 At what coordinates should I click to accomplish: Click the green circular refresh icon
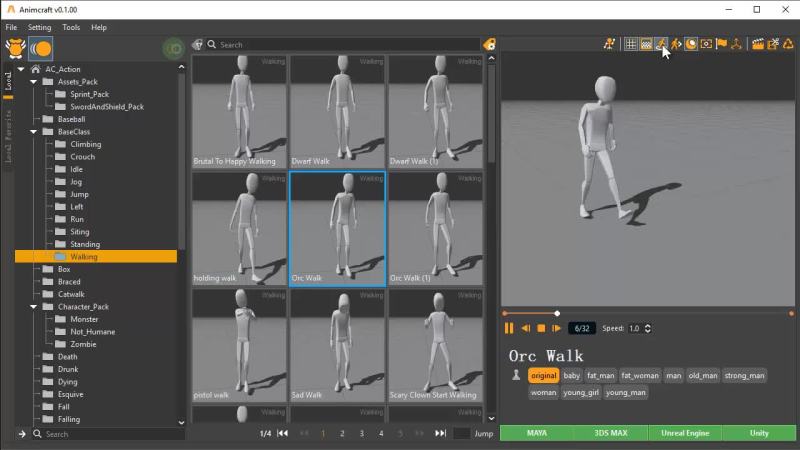(173, 49)
